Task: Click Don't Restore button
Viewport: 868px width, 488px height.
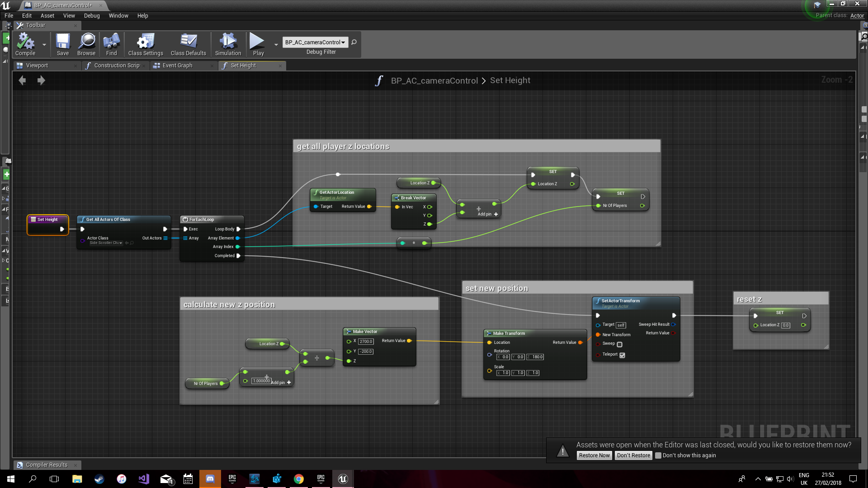Action: click(x=633, y=455)
